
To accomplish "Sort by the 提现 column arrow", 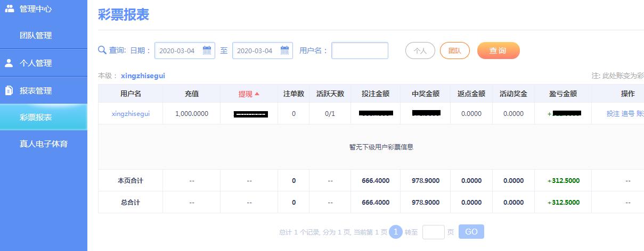I will pos(257,94).
